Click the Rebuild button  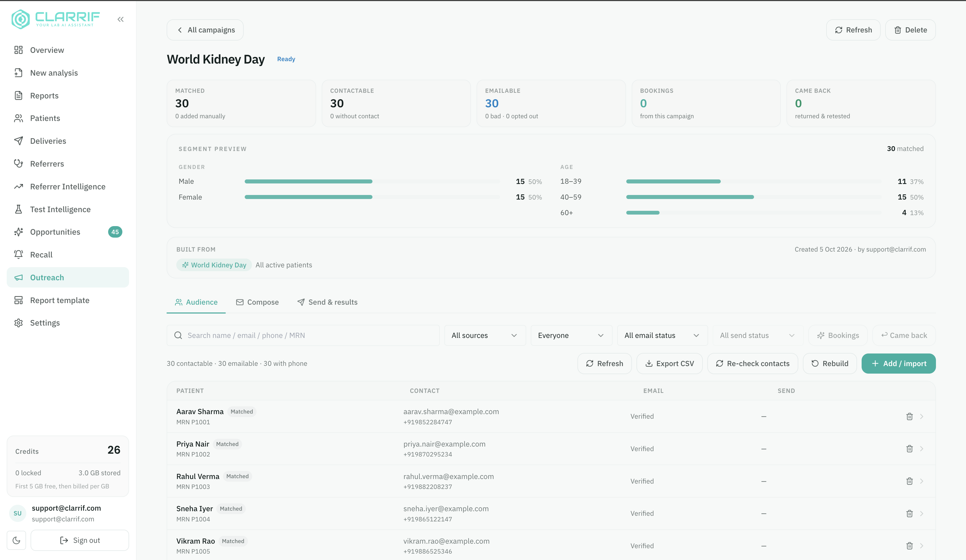click(x=830, y=363)
